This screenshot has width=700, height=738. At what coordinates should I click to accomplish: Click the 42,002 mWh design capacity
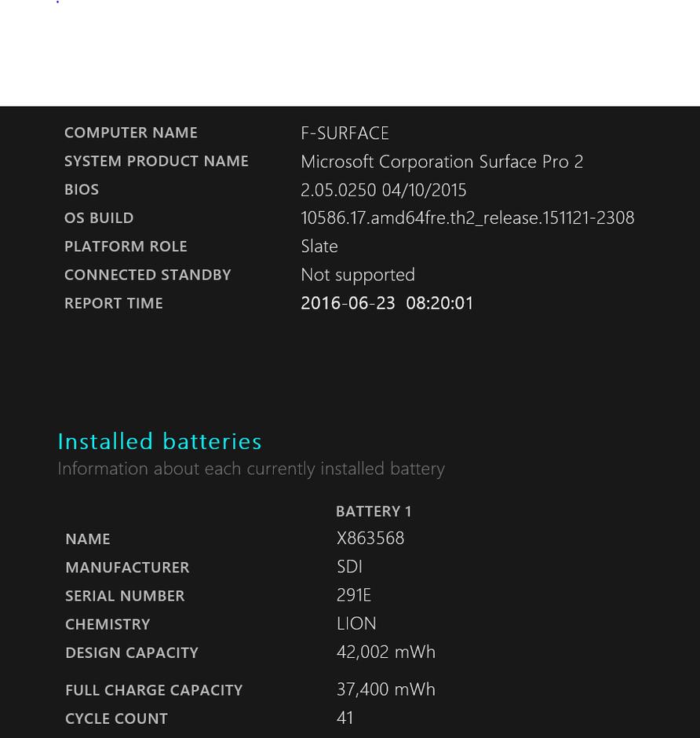tap(385, 652)
